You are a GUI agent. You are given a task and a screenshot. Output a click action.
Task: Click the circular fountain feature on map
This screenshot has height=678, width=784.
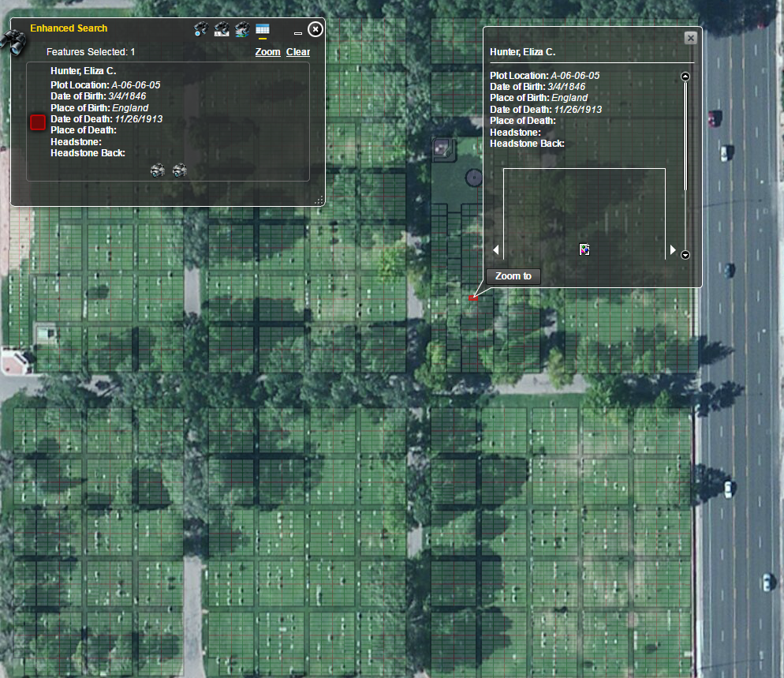[x=473, y=178]
